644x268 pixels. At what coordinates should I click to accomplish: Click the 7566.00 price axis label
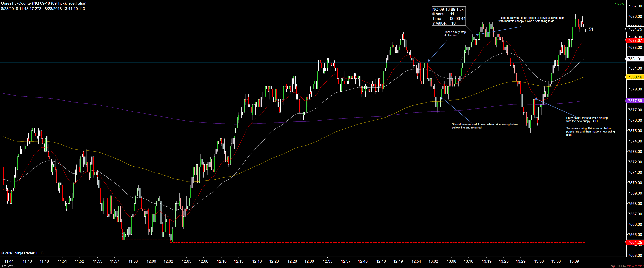click(x=635, y=224)
